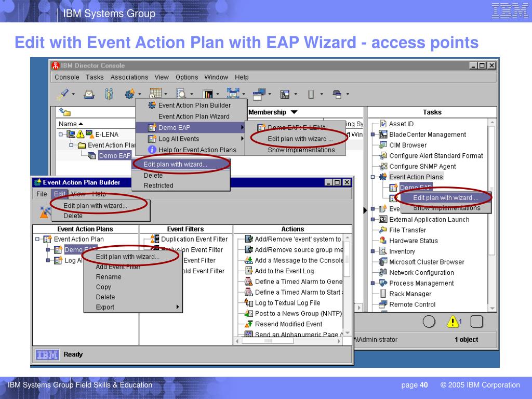Click the Microsoft Cluster Browser icon
This screenshot has width=532, height=399.
pyautogui.click(x=383, y=262)
